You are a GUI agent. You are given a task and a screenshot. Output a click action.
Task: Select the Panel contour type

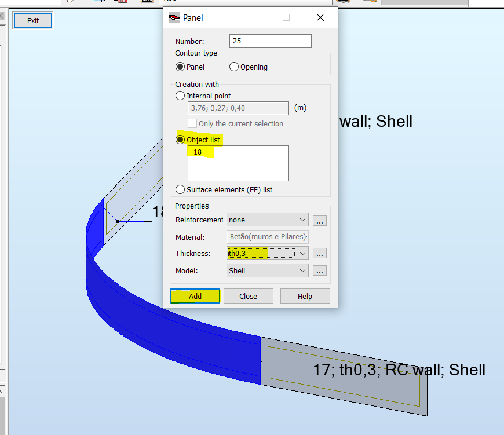(x=180, y=67)
